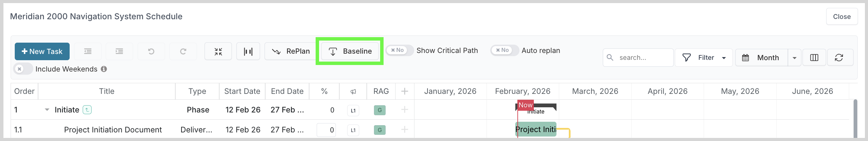The width and height of the screenshot is (868, 141).
Task: Click the add column plus icon in header
Action: coord(404,91)
